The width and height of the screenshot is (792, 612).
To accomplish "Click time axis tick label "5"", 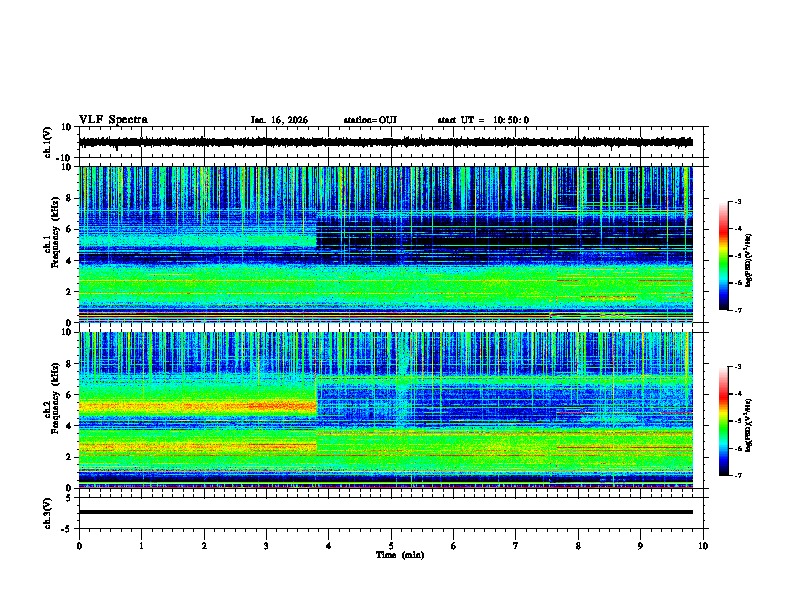I will [x=391, y=546].
